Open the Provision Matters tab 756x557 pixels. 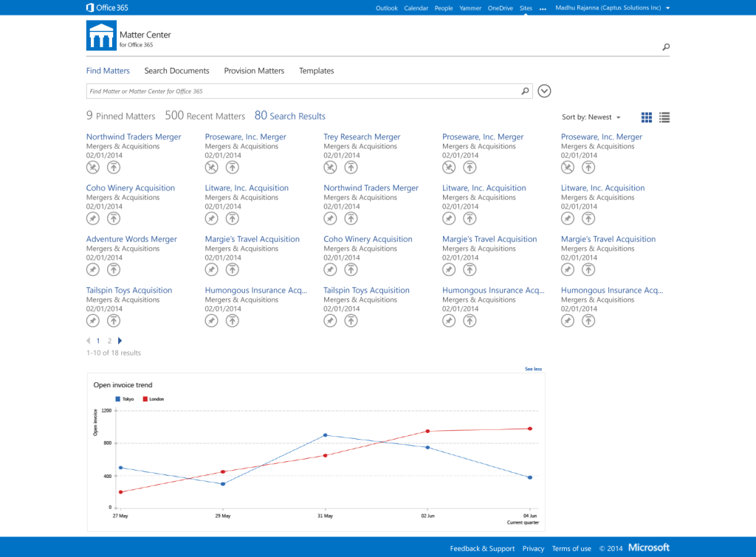254,71
